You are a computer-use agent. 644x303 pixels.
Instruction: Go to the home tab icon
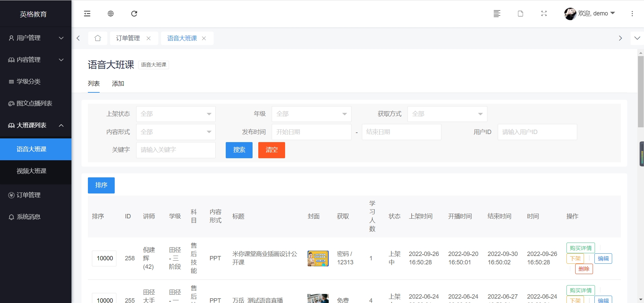[x=98, y=38]
